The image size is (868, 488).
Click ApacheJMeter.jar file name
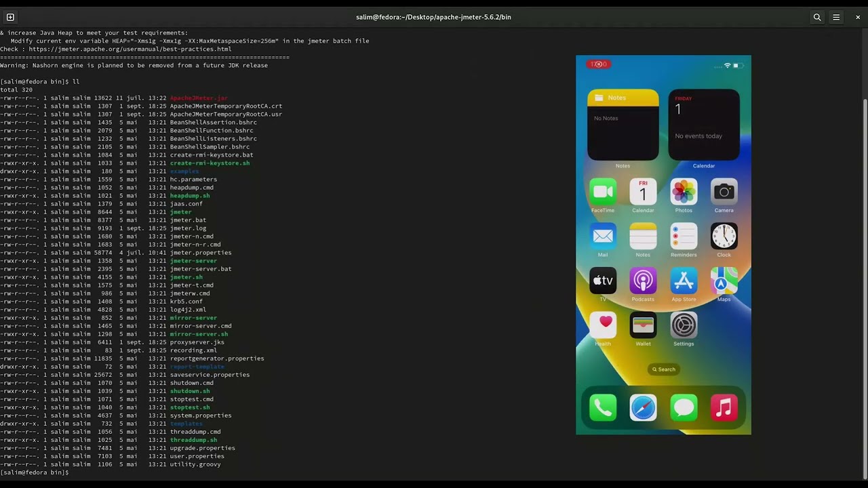[199, 98]
